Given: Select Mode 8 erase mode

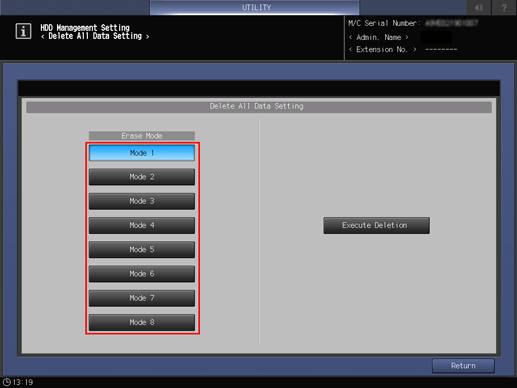Looking at the screenshot, I should [142, 322].
